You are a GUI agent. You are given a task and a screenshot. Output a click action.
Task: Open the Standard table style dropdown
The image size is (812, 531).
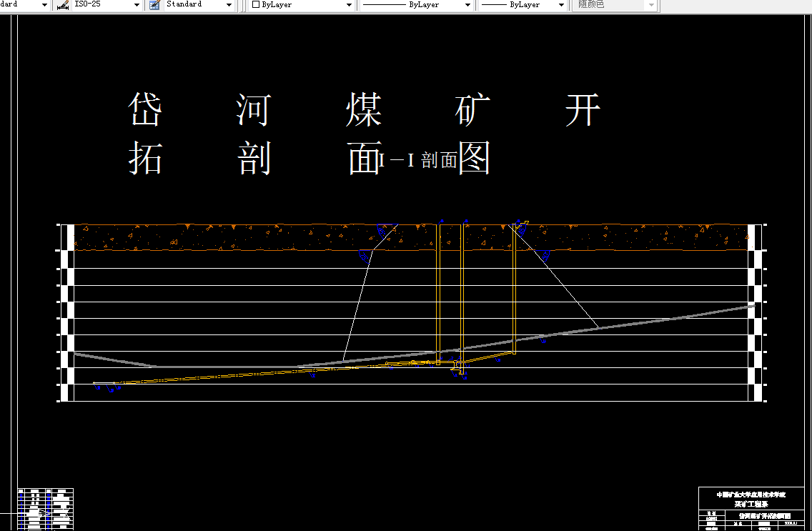pyautogui.click(x=199, y=5)
